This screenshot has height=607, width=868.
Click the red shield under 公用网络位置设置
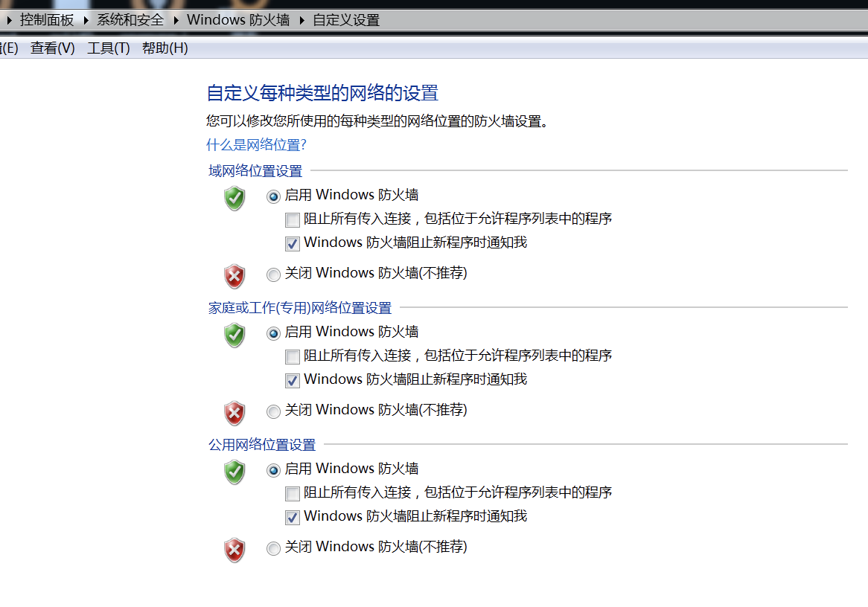pos(234,550)
